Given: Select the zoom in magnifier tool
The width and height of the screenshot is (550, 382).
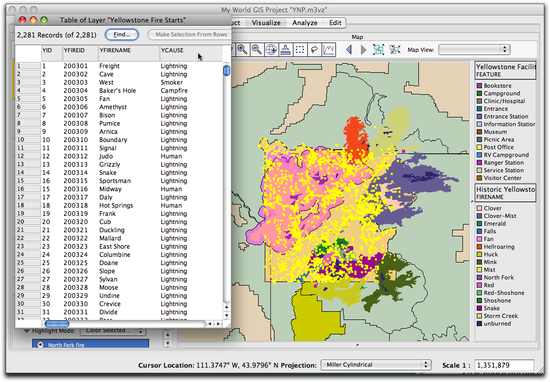Looking at the screenshot, I should pos(242,49).
